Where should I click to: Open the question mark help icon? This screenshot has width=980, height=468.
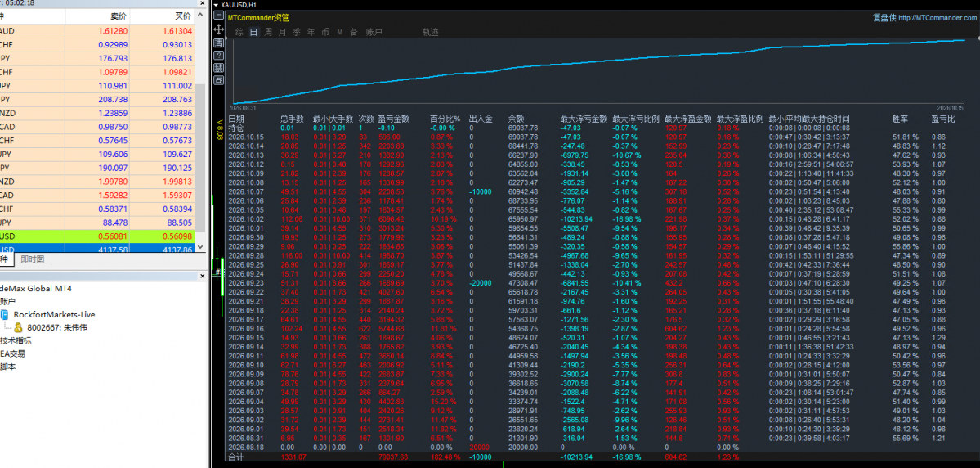click(219, 55)
